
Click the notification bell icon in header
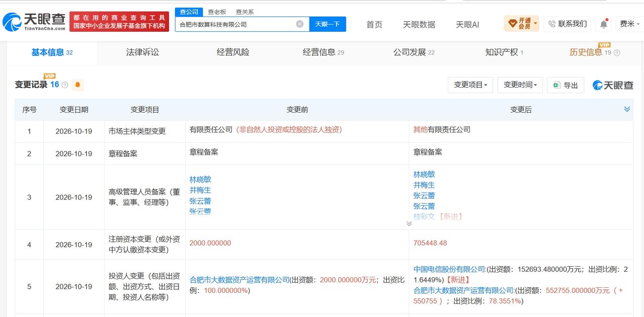pyautogui.click(x=603, y=24)
